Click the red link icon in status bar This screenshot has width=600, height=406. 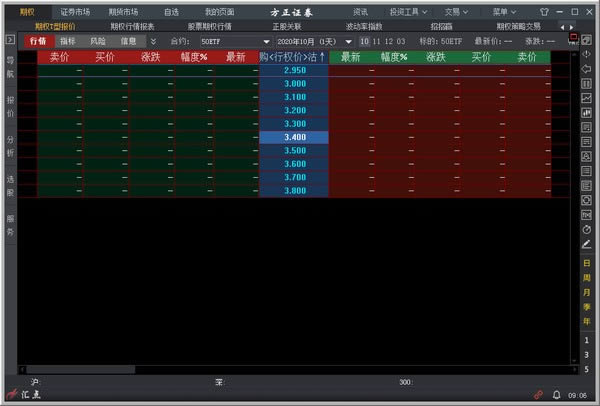point(538,396)
